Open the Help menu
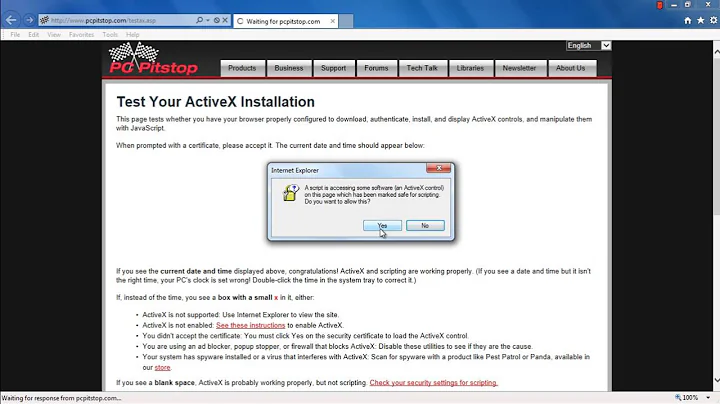 coord(133,34)
